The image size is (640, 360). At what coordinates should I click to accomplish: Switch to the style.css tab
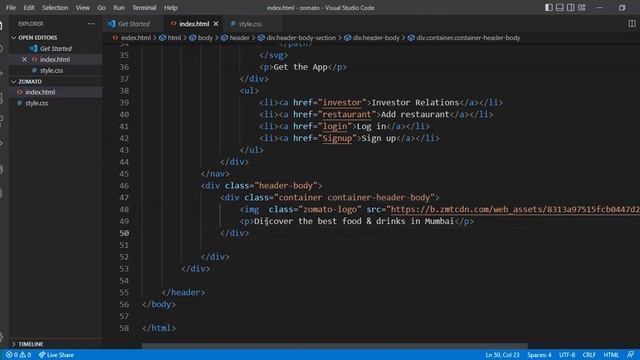point(250,24)
